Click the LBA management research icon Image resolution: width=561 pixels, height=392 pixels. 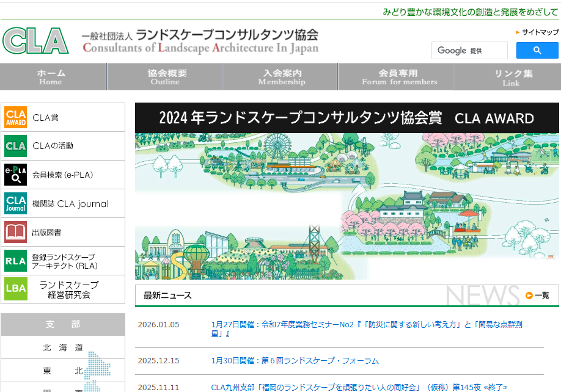tap(16, 289)
